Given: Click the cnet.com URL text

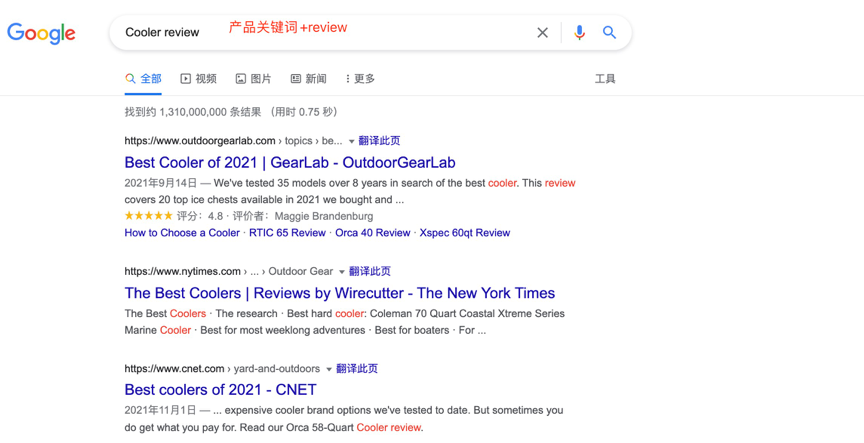Looking at the screenshot, I should point(174,369).
